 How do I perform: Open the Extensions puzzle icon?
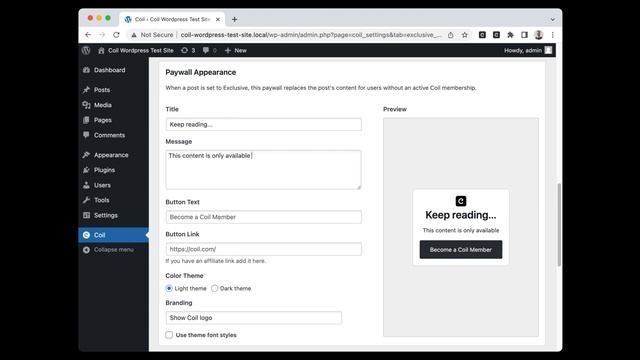pyautogui.click(x=510, y=35)
